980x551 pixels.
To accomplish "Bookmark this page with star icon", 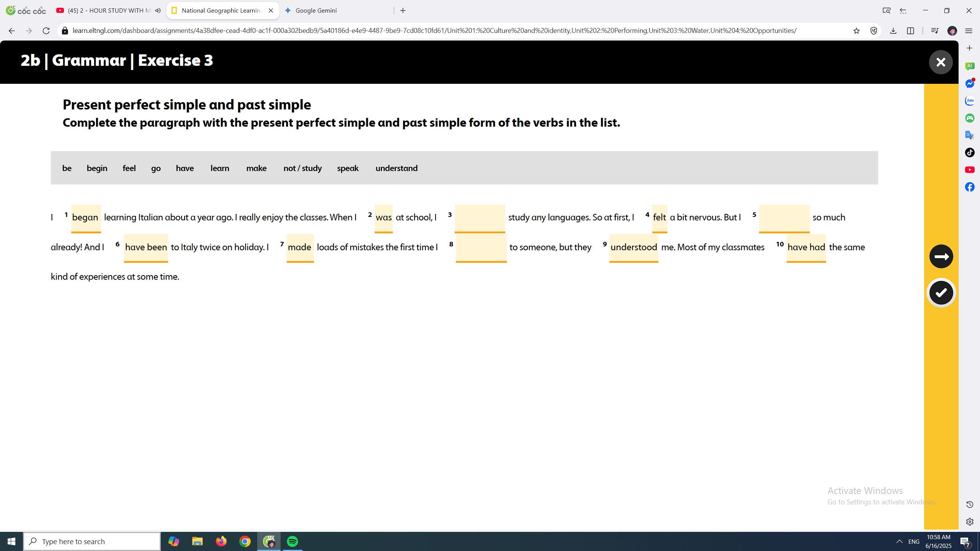I will 856,31.
